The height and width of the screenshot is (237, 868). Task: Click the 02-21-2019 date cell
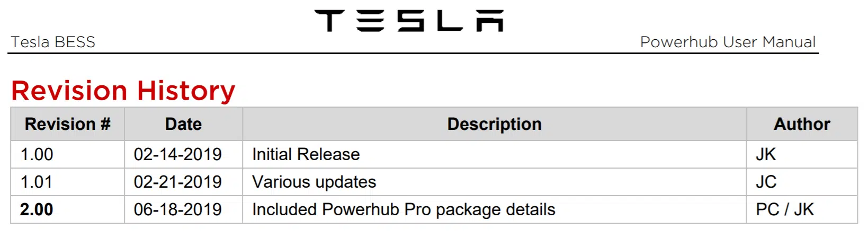click(x=177, y=182)
